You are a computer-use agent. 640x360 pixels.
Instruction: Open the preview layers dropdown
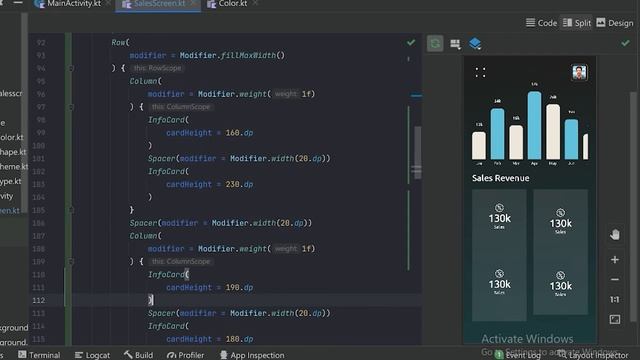475,43
